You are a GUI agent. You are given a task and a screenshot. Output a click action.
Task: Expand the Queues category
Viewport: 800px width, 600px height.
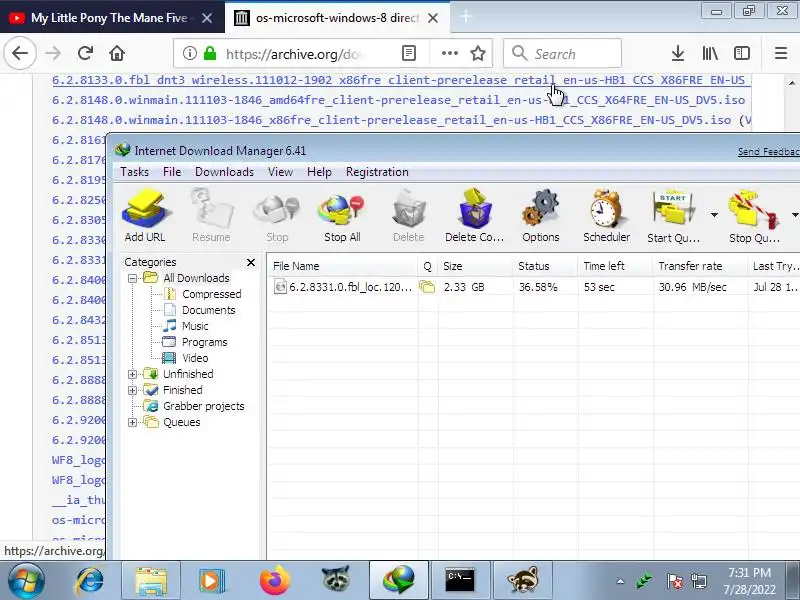point(132,422)
